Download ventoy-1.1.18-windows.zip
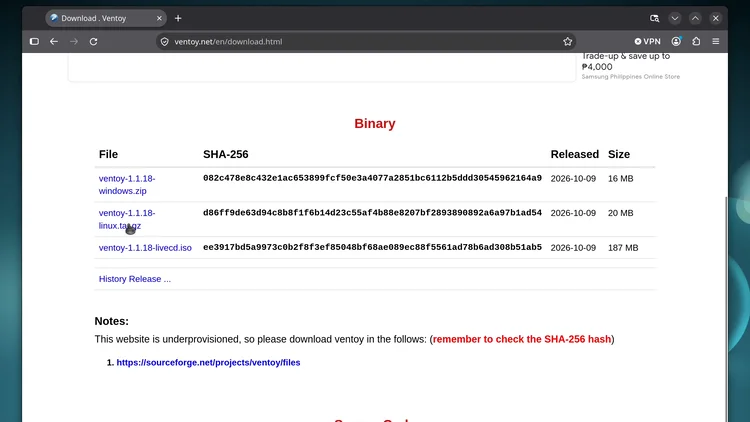This screenshot has height=422, width=750. 127,185
